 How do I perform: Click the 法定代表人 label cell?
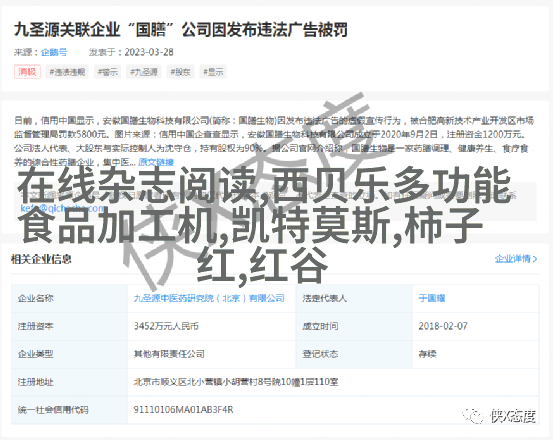[x=354, y=298]
